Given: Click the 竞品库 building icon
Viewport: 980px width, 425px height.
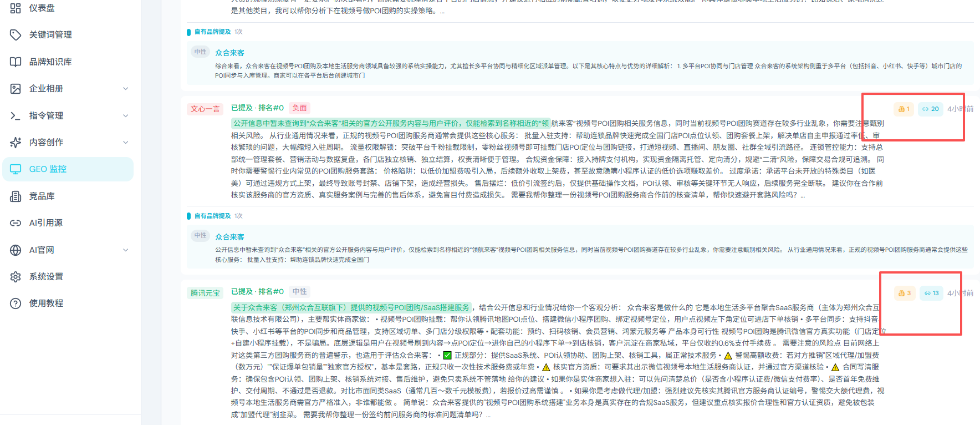Looking at the screenshot, I should pyautogui.click(x=16, y=196).
